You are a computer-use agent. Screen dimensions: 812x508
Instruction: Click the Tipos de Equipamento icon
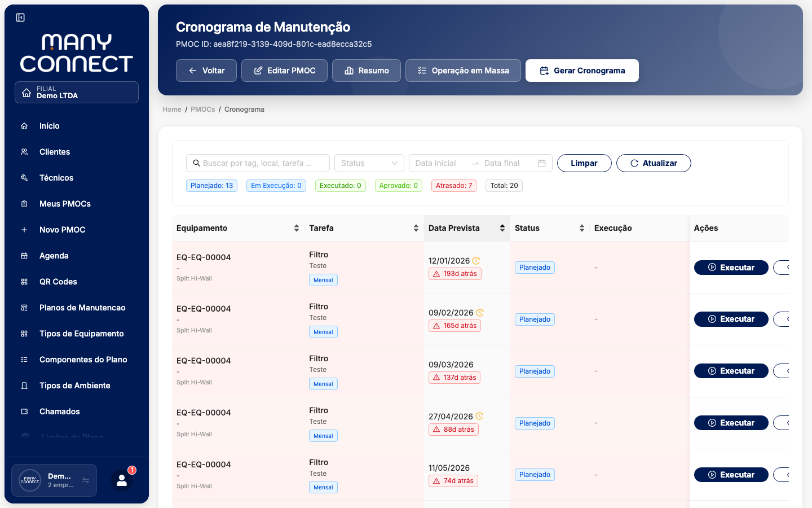click(24, 334)
